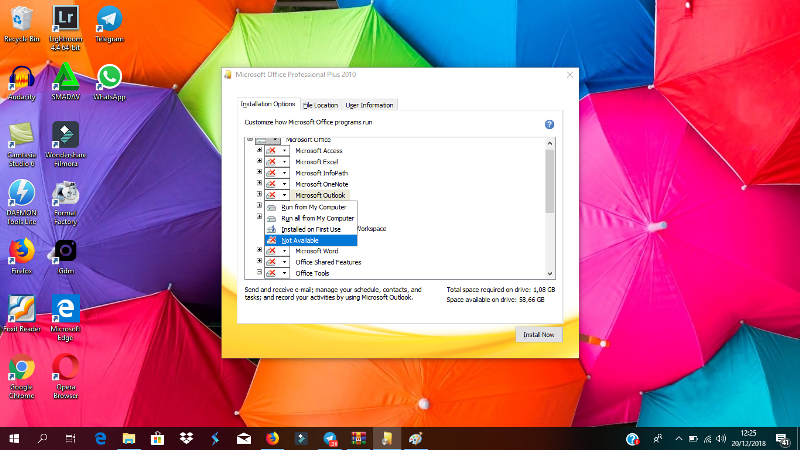The height and width of the screenshot is (450, 800).
Task: Select the WhatsApp desktop shortcut
Action: [109, 83]
